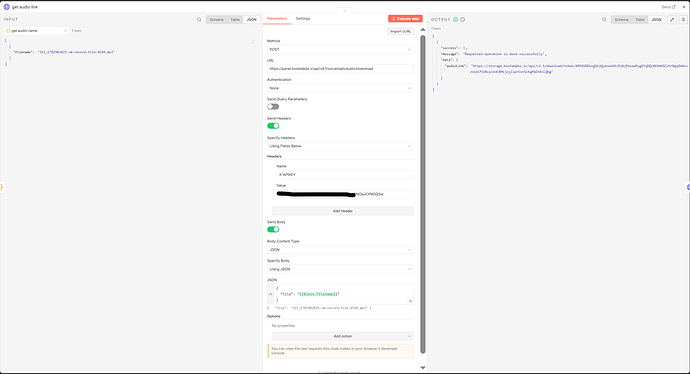Switch to the Settings tab
Viewport: 690px width, 374px height.
coord(303,18)
